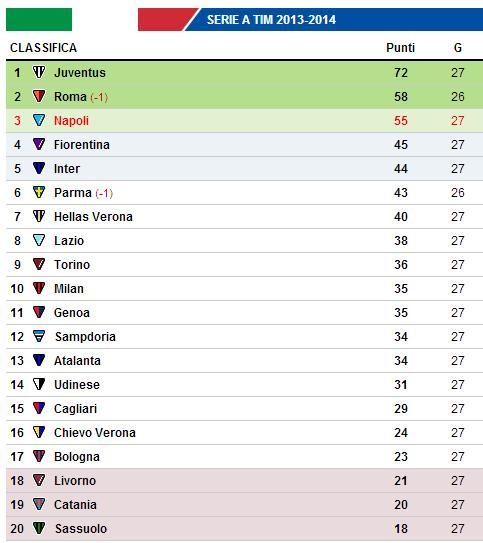Click the green flag color block
This screenshot has height=543, width=483.
point(39,19)
